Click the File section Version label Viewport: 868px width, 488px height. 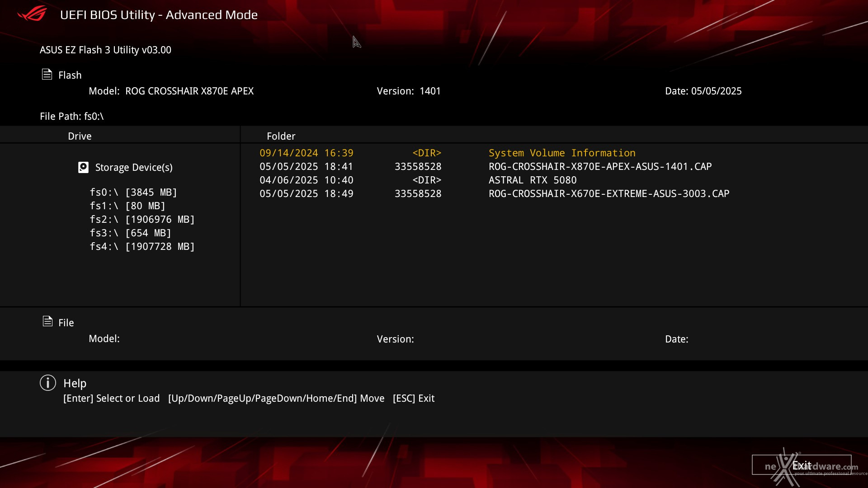point(396,339)
